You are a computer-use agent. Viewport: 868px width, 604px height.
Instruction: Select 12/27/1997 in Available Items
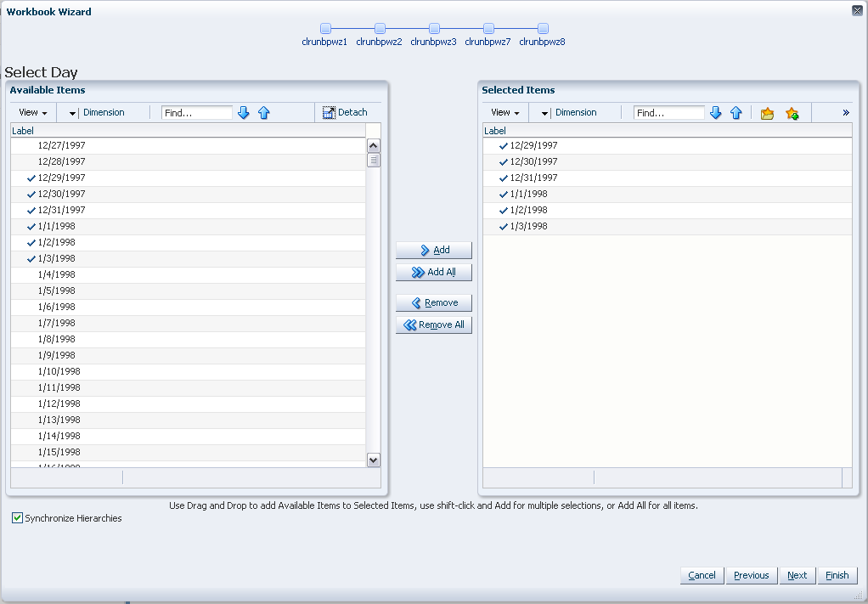point(189,145)
